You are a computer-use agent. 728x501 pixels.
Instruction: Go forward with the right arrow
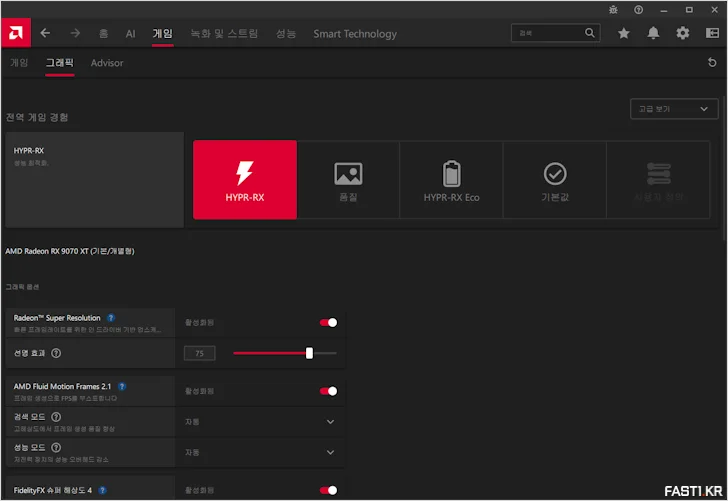pos(75,33)
